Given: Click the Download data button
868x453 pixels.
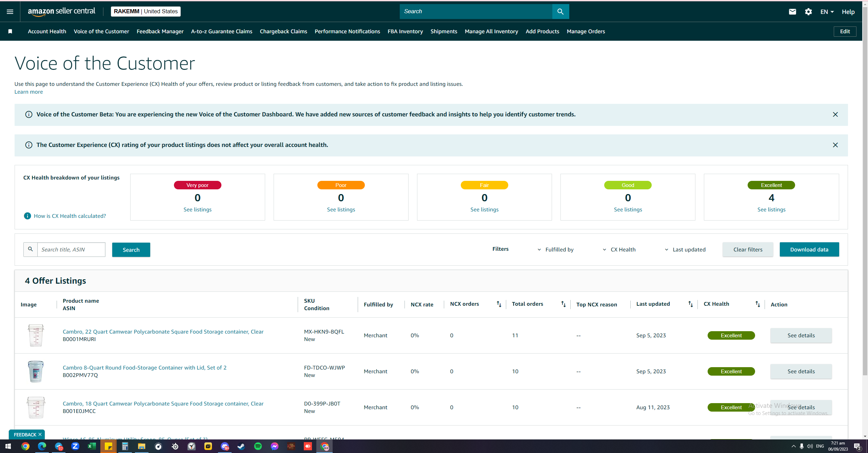Looking at the screenshot, I should click(809, 249).
